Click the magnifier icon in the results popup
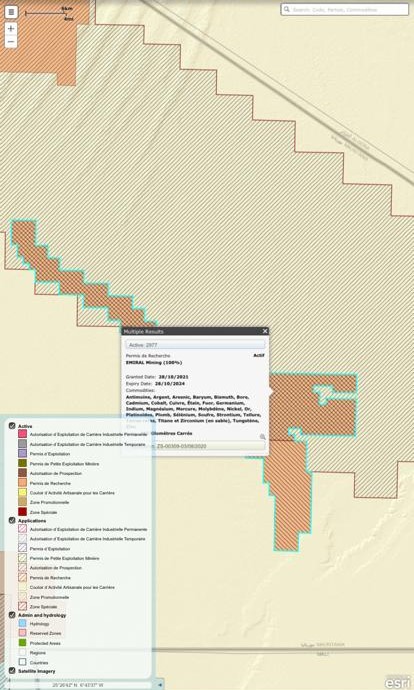This screenshot has width=414, height=690. coord(263,437)
